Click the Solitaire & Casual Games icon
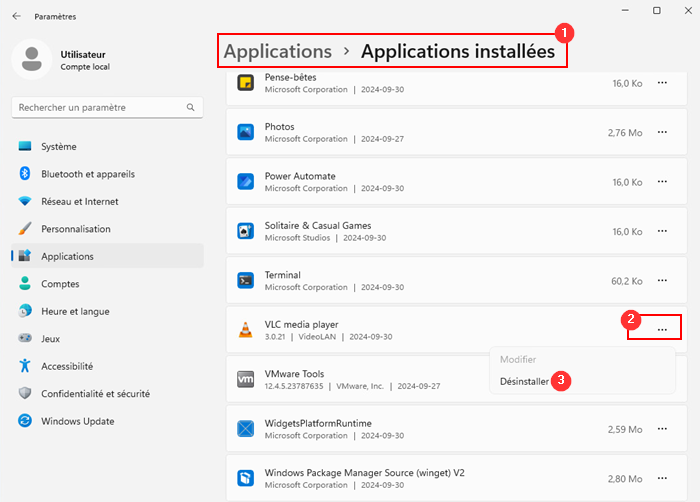The width and height of the screenshot is (700, 502). tap(246, 231)
